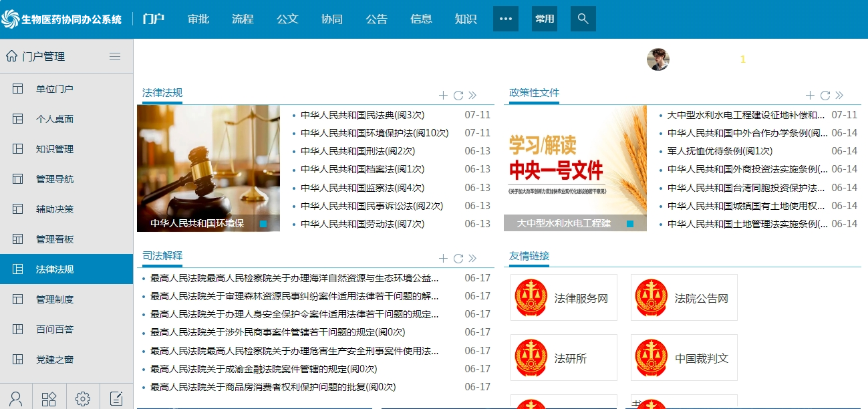
Task: Select 个人桌面 in the sidebar
Action: [67, 119]
